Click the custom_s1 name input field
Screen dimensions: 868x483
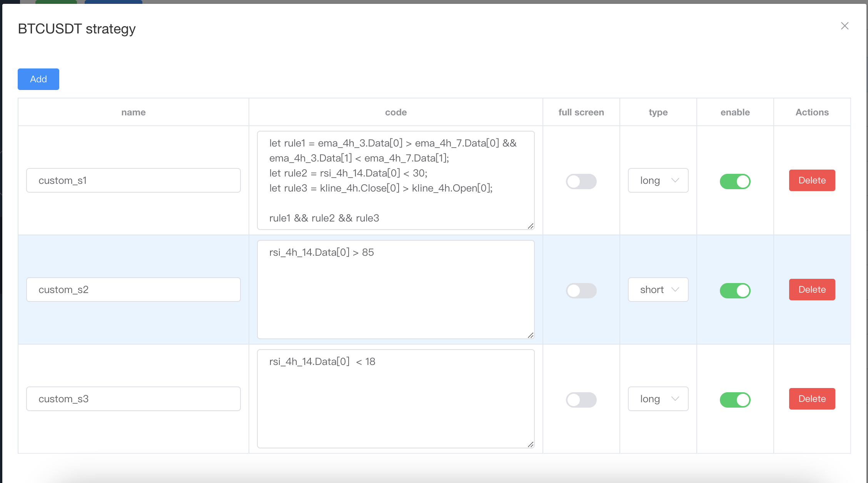[133, 180]
